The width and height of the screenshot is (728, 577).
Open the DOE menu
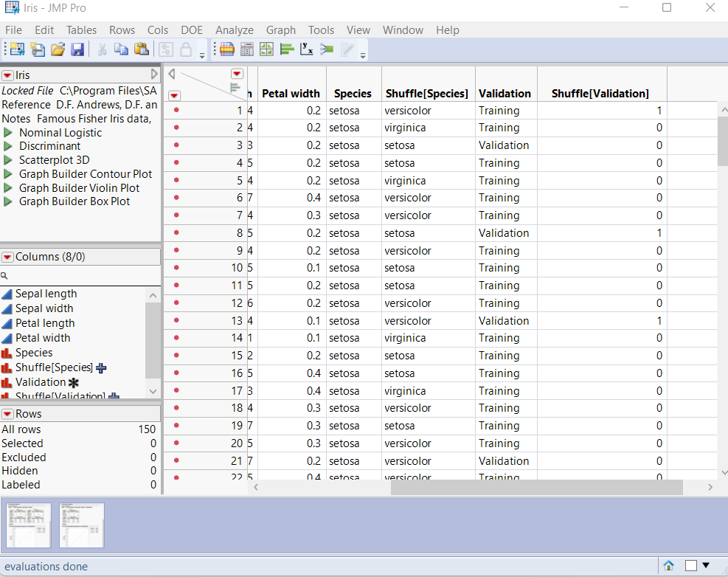pyautogui.click(x=192, y=30)
